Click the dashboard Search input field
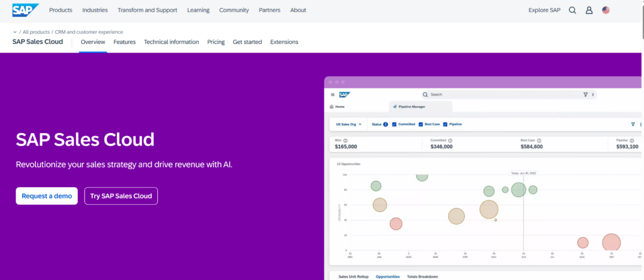Screen dimensions: 644x280 click(509, 95)
